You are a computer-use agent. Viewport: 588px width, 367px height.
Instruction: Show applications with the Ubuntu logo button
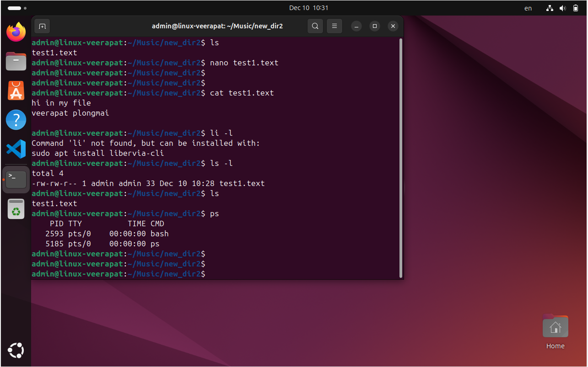[x=16, y=351]
